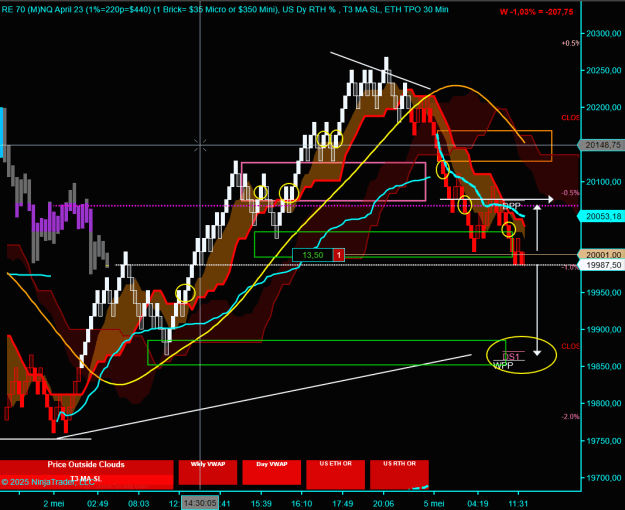This screenshot has width=625, height=510.
Task: Click the 16:10 time axis label
Action: coord(302,504)
